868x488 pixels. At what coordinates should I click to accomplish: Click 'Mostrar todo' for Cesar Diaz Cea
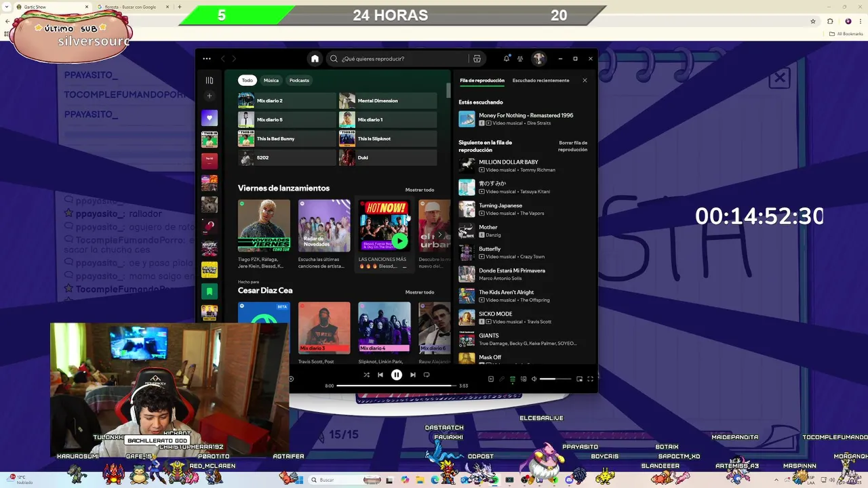(x=420, y=292)
